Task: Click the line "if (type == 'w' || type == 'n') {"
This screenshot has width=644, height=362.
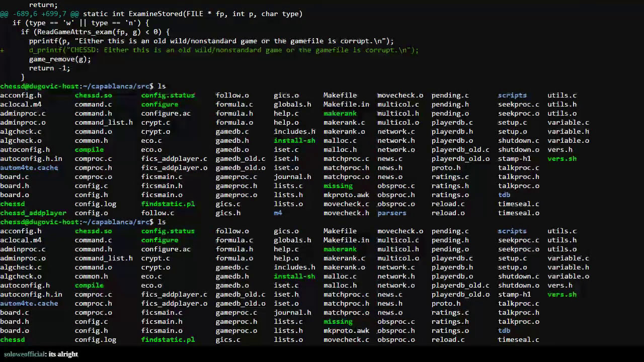Action: pos(80,23)
